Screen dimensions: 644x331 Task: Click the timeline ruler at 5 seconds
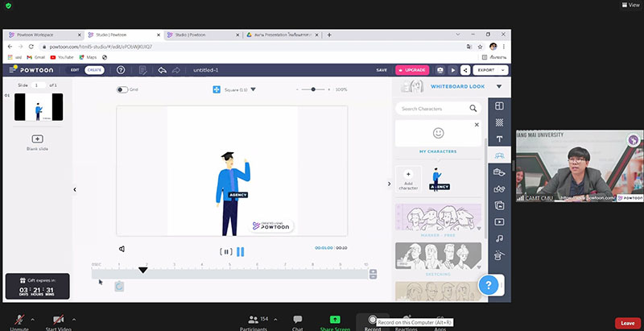[x=229, y=265]
